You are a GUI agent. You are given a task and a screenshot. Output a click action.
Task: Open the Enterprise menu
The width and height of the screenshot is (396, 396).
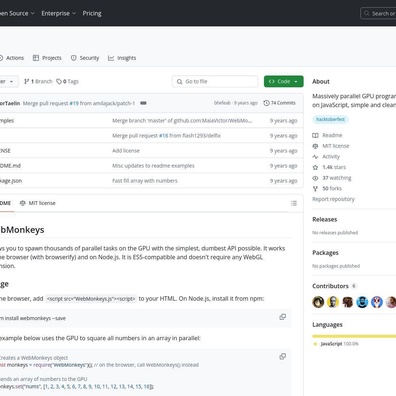(x=59, y=13)
